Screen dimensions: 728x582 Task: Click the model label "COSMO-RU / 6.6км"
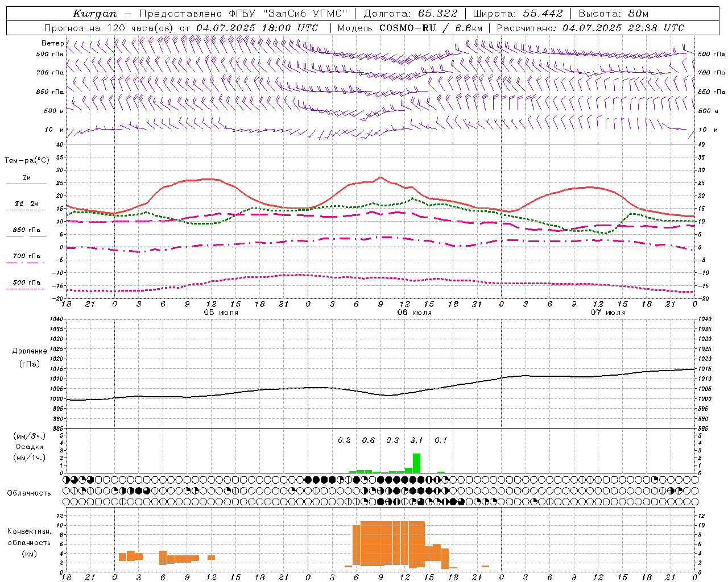(x=431, y=27)
